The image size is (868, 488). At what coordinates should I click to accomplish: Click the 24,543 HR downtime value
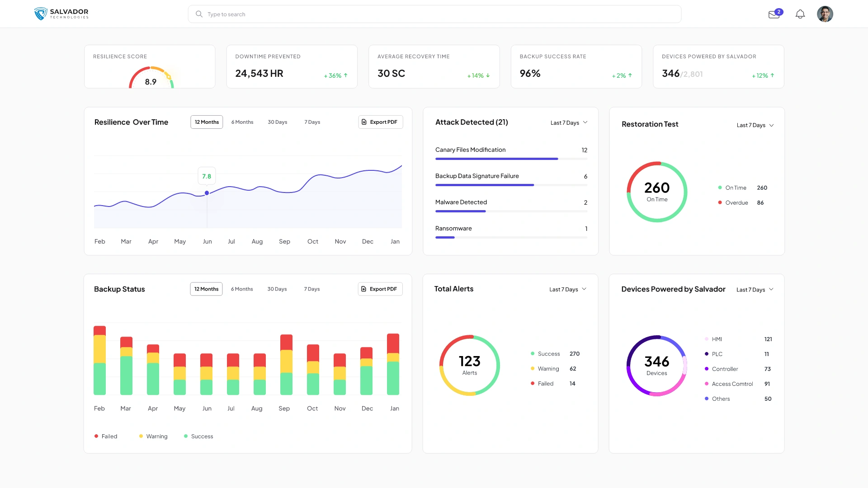(x=259, y=73)
